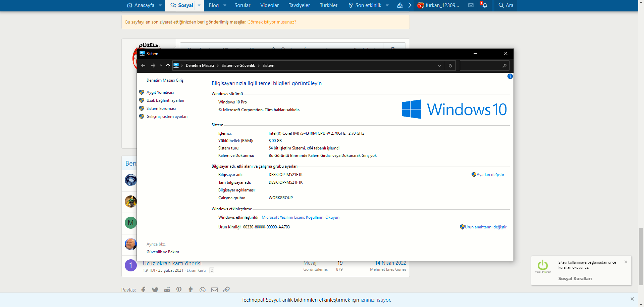644x307 pixels.
Task: Select Sistem ve Güvenlik breadcrumb
Action: (238, 65)
